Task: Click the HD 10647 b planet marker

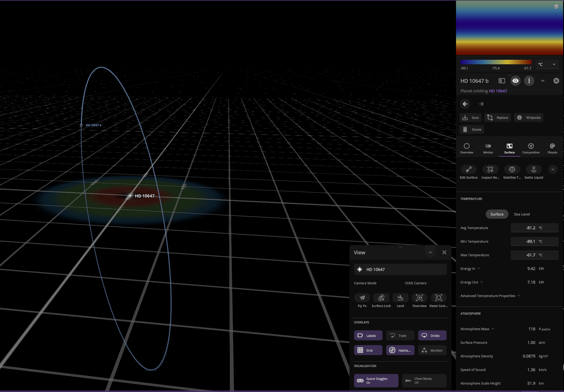Action: pos(81,125)
